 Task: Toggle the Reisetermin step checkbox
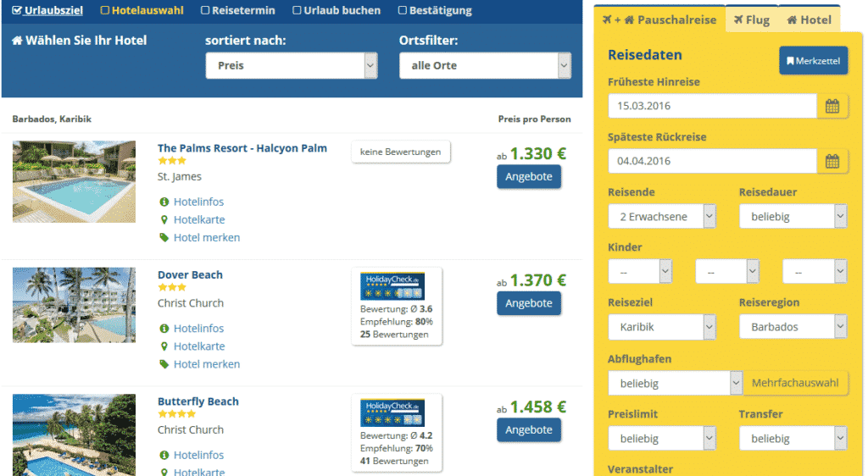click(205, 10)
